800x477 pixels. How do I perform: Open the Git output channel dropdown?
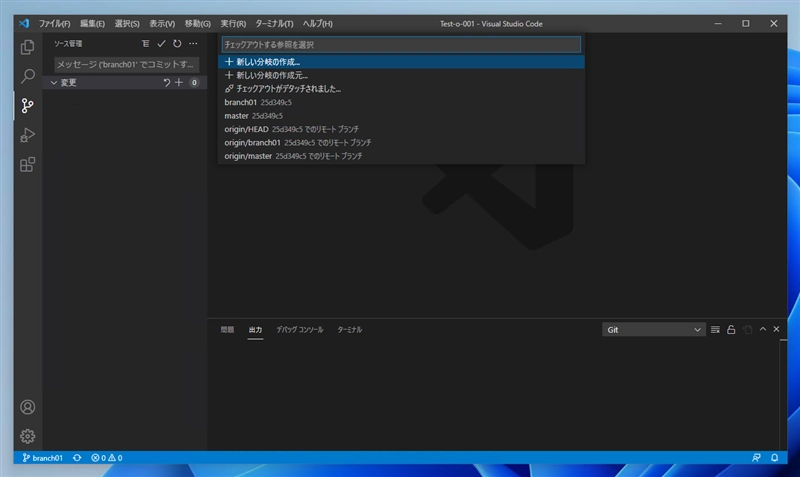point(654,330)
